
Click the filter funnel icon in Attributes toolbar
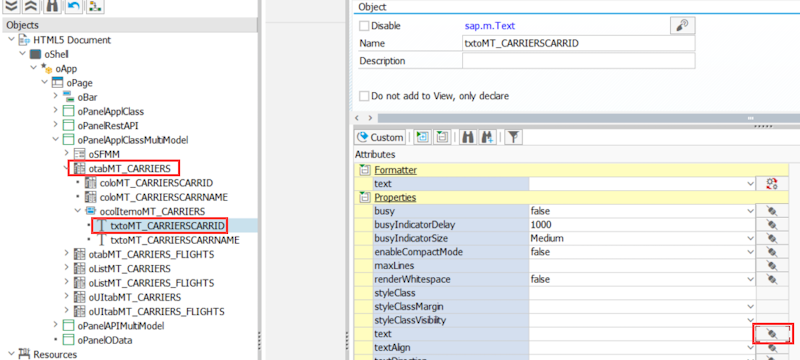513,137
